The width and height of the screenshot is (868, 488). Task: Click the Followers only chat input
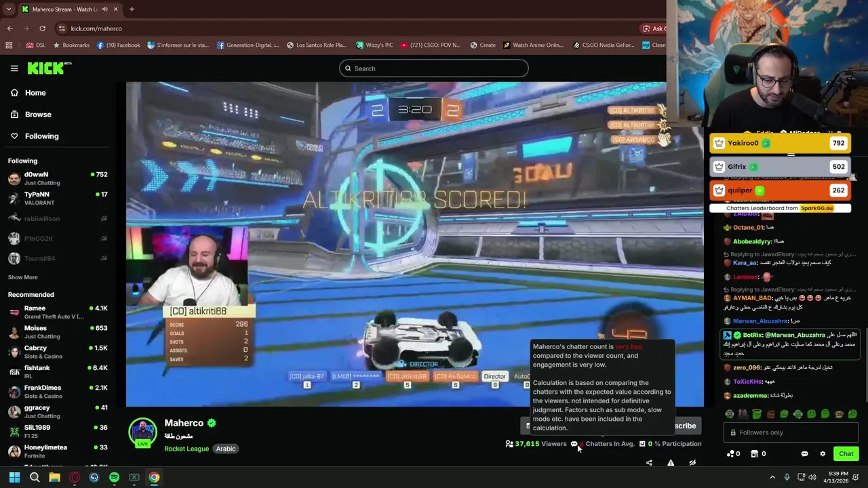(790, 432)
